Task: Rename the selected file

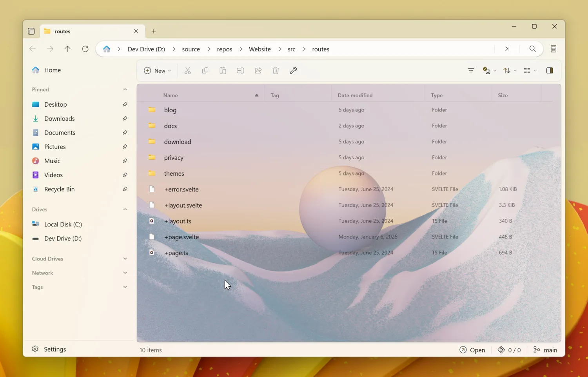Action: [240, 71]
